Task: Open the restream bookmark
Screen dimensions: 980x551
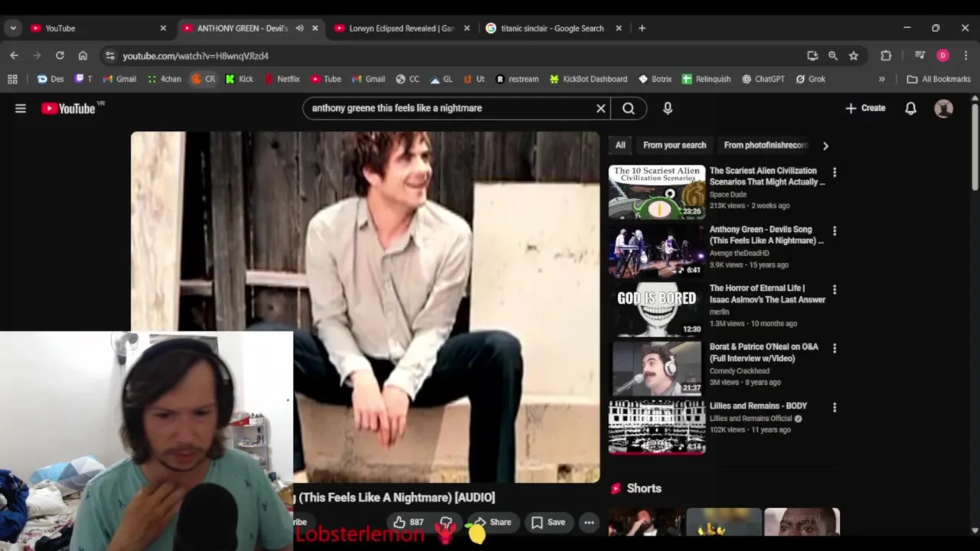Action: point(517,79)
